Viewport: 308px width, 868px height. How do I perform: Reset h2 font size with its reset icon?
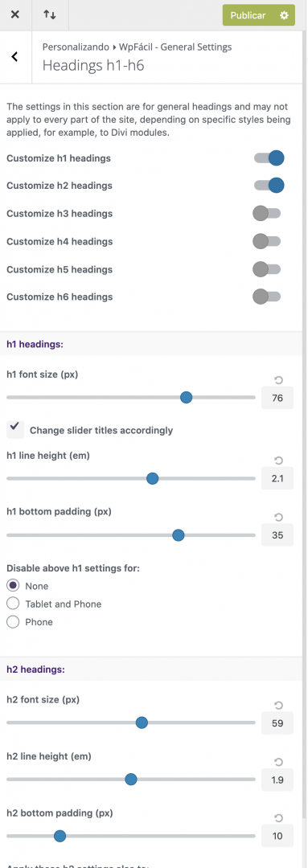278,705
